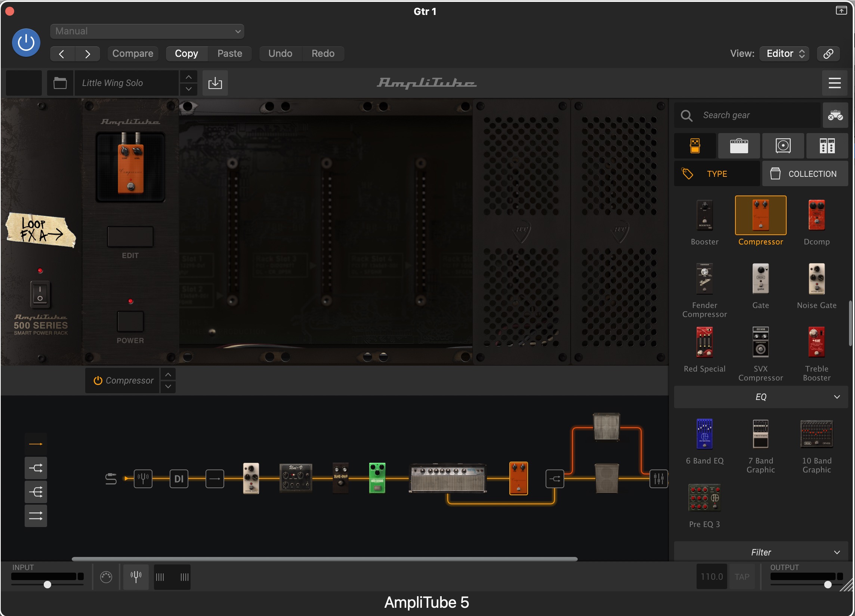Click the Copy button

tap(186, 53)
